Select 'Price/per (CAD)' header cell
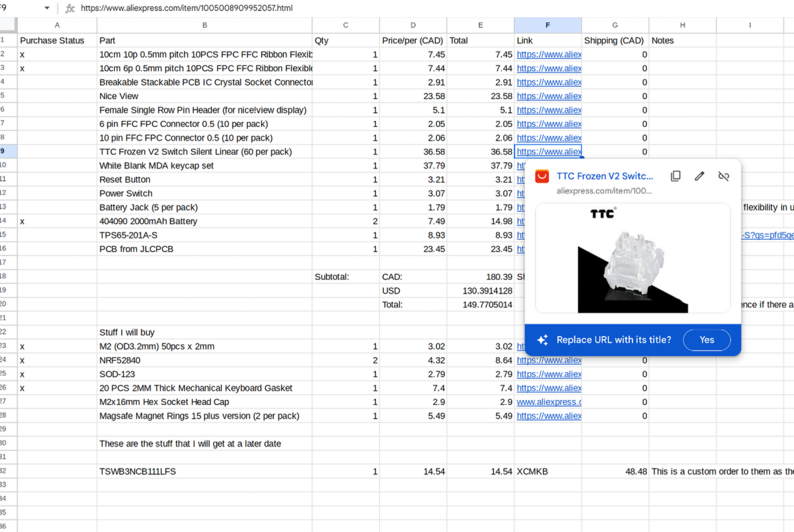The width and height of the screenshot is (794, 532). [413, 40]
